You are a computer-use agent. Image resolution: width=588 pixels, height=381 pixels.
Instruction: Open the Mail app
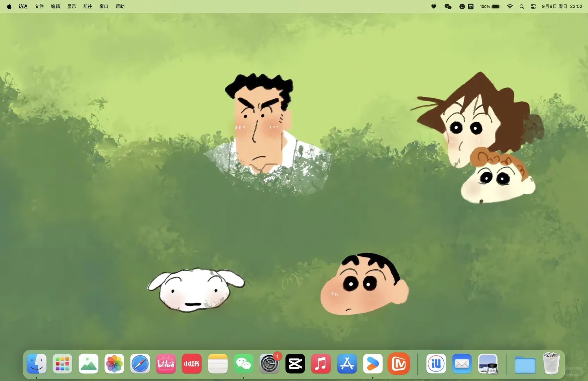(x=462, y=364)
